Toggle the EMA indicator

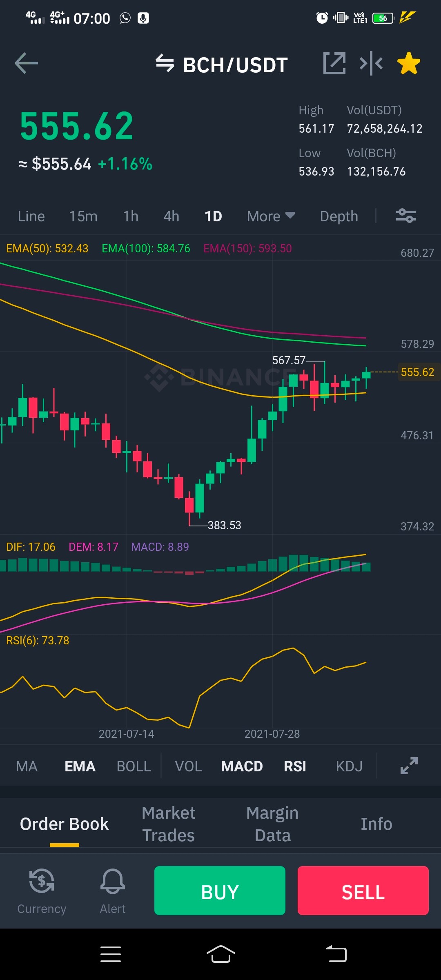click(80, 766)
